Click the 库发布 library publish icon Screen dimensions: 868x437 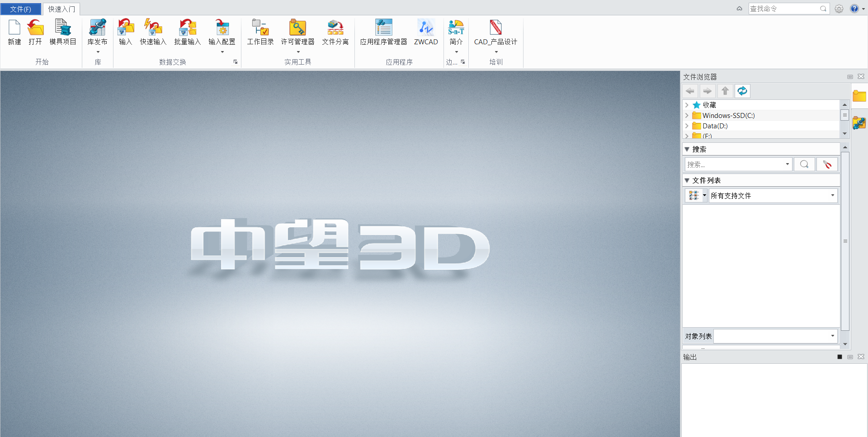click(97, 28)
